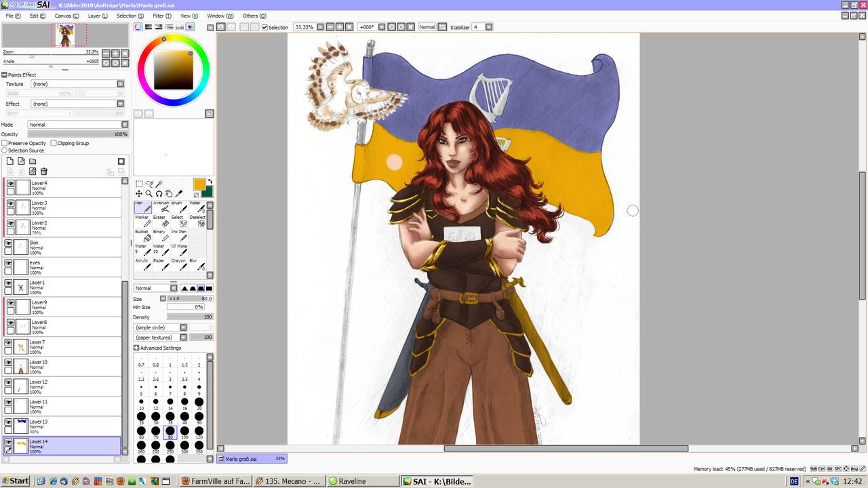This screenshot has width=868, height=488.
Task: Select the Binary pen tool
Action: [x=161, y=236]
